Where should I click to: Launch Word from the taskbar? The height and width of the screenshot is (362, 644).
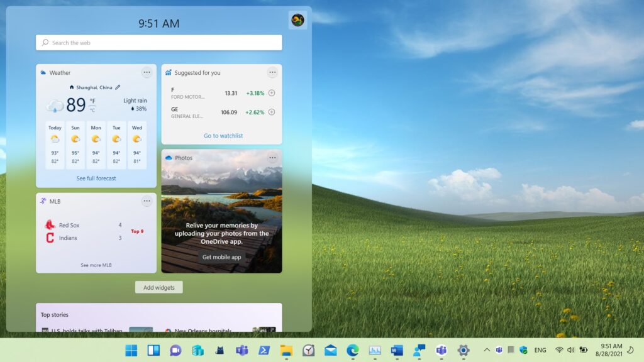tap(397, 350)
